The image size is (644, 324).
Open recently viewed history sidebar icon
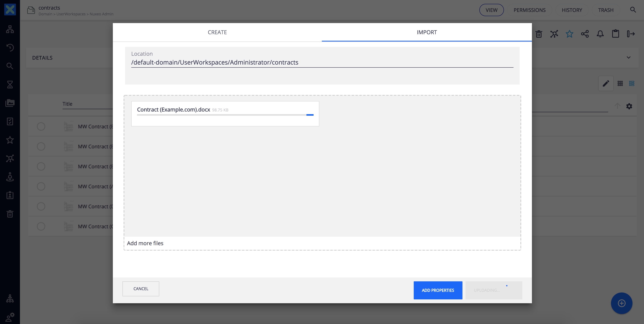(10, 48)
